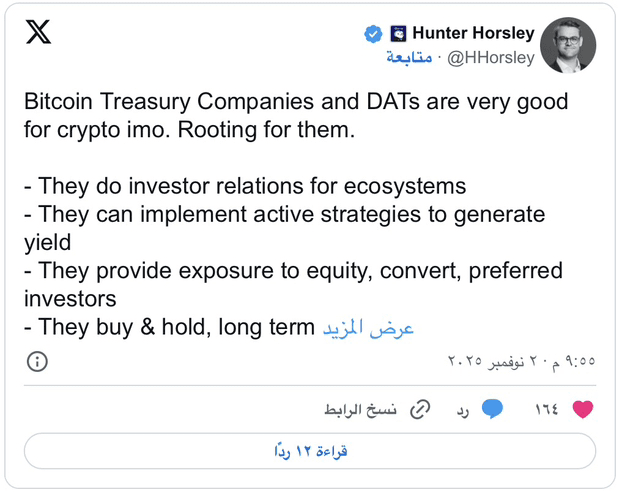This screenshot has width=622, height=492.
Task: Click the Hunter Horsley display name
Action: tap(472, 34)
